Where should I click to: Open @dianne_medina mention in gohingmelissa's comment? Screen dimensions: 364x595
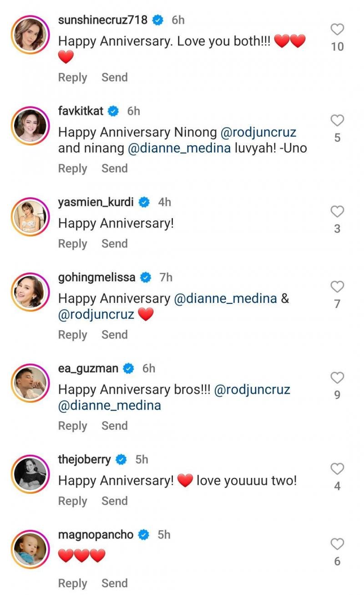coord(226,299)
